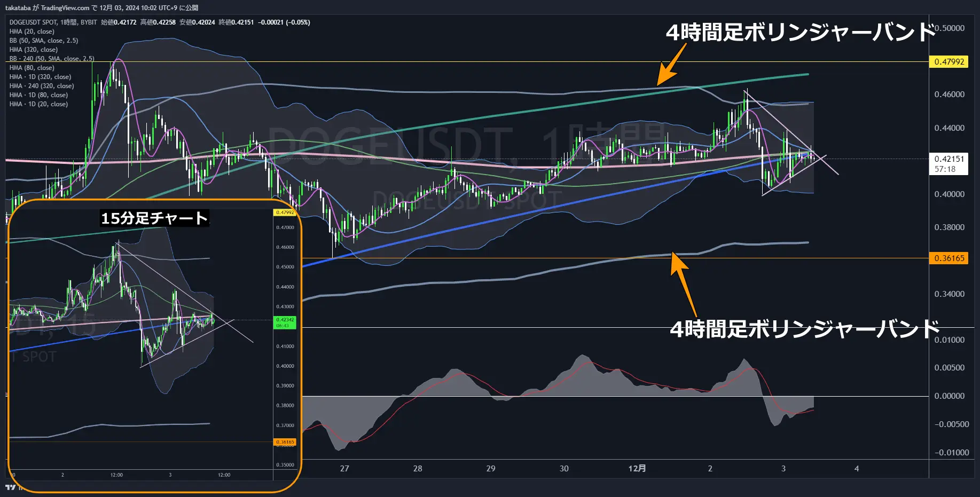Click the date label 30 on time axis
980x497 pixels.
click(x=564, y=469)
